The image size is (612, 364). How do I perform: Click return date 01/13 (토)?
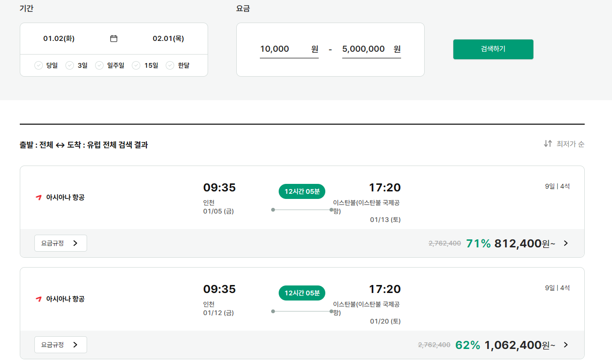[385, 220]
